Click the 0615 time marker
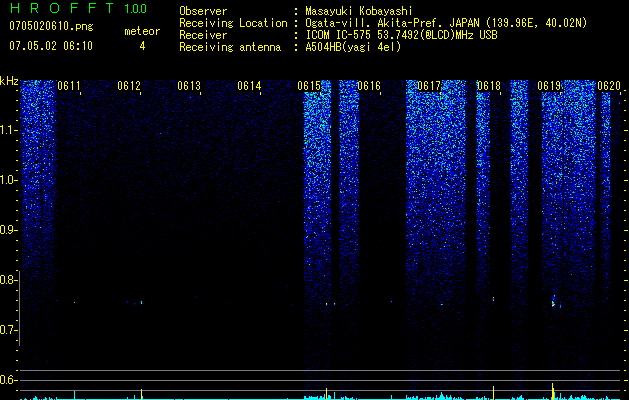Viewport: 629px width, 400px height. (x=309, y=86)
